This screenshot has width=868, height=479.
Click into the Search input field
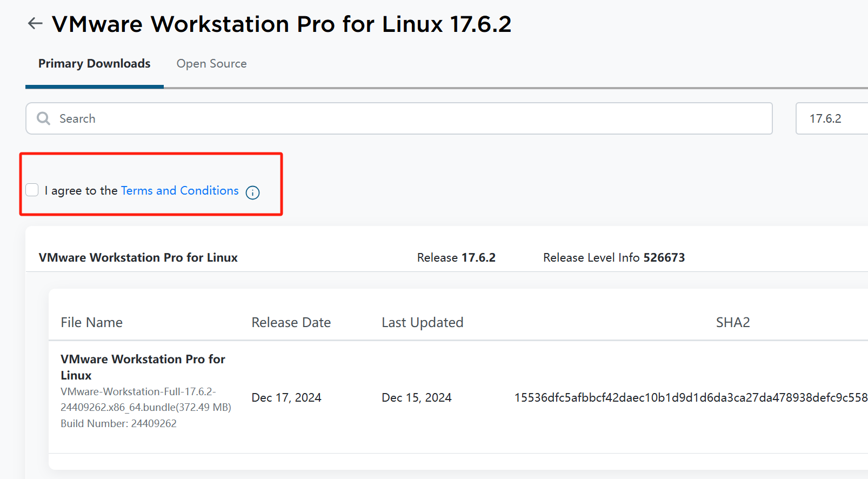click(x=399, y=118)
